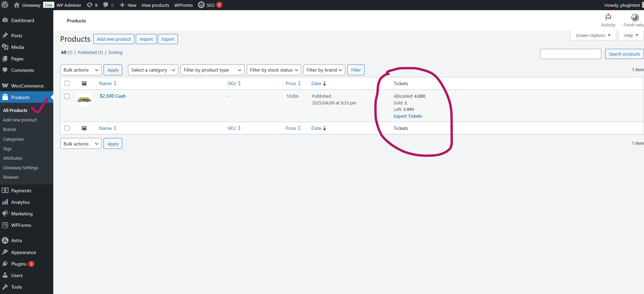Check the $2,500 Cash product checkbox
The width and height of the screenshot is (644, 294).
(x=67, y=96)
